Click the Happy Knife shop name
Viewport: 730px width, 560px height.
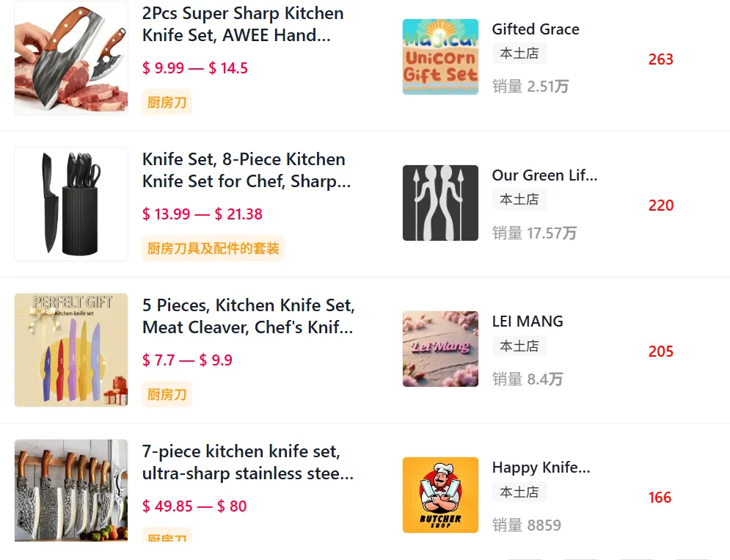tap(541, 468)
